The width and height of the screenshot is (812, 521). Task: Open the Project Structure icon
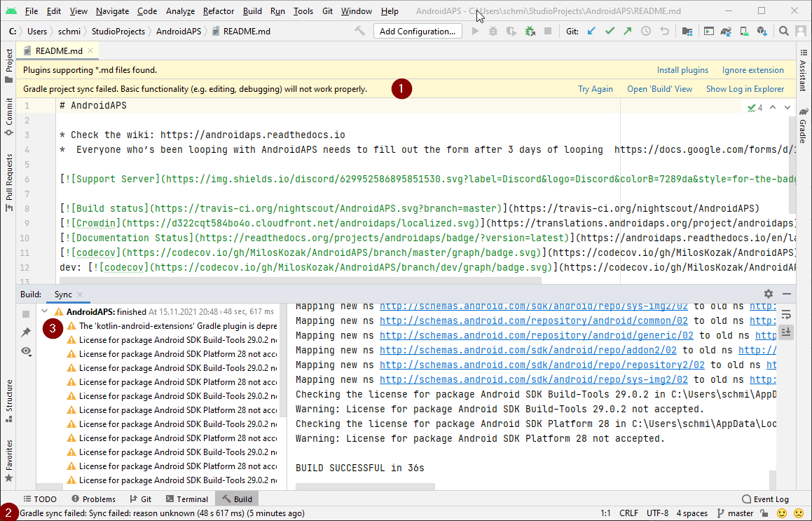(687, 31)
